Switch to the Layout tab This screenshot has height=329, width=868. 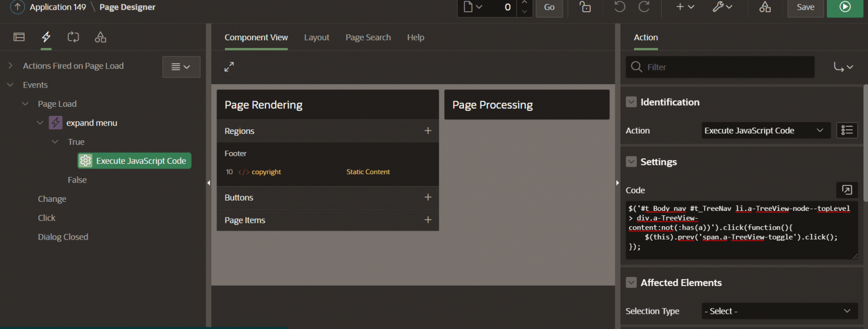[316, 37]
